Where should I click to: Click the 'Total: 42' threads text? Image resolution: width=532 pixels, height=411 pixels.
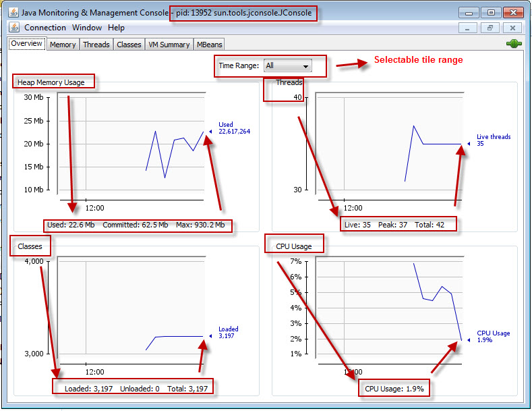[430, 225]
